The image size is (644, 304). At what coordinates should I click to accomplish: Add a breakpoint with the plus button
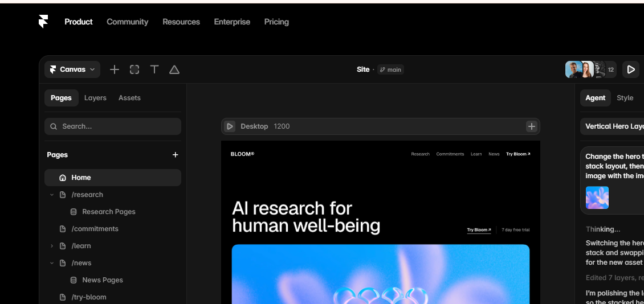pos(532,126)
